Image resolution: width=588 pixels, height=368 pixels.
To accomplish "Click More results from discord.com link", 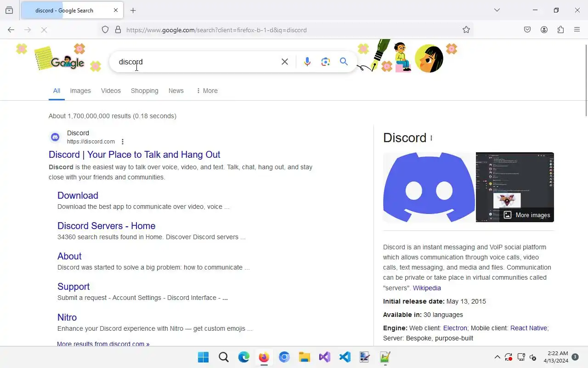I will coord(103,344).
